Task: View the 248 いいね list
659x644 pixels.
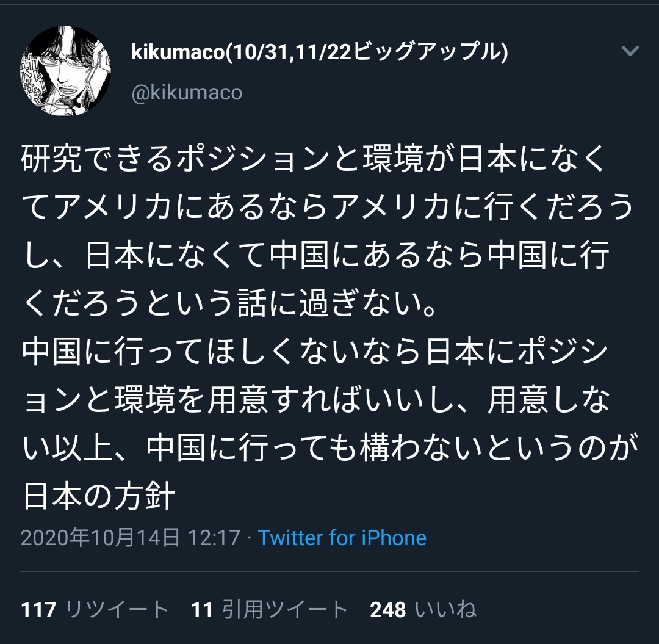Action: tap(423, 609)
